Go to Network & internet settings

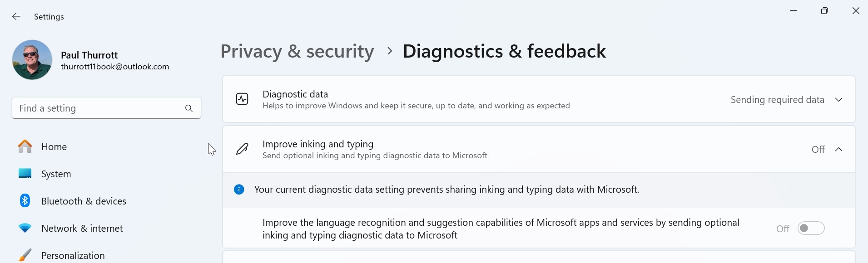point(82,229)
